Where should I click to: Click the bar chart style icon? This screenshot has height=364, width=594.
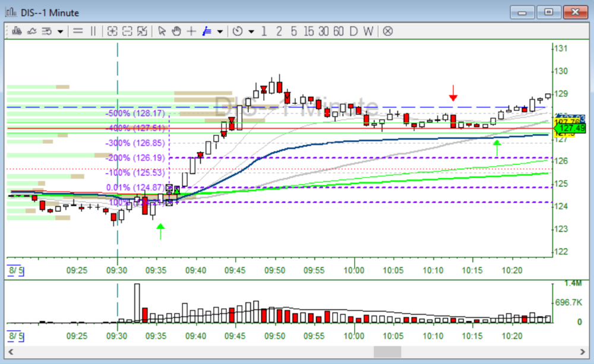15,31
